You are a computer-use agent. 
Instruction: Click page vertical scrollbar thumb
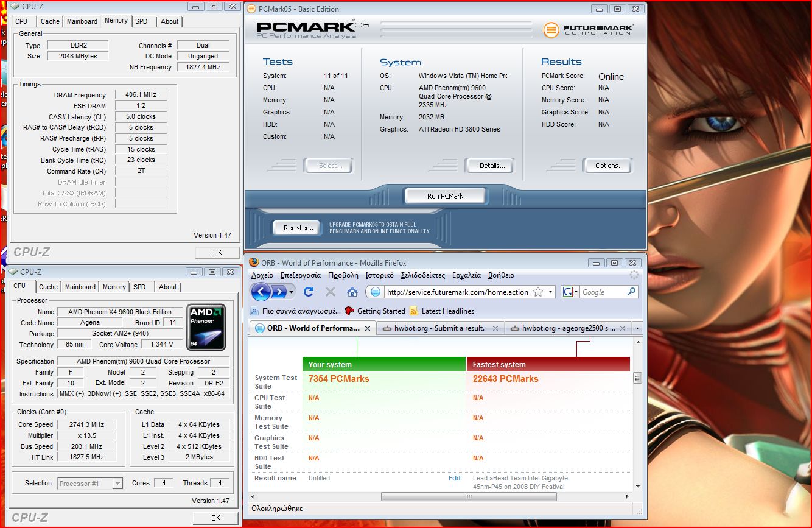(637, 378)
